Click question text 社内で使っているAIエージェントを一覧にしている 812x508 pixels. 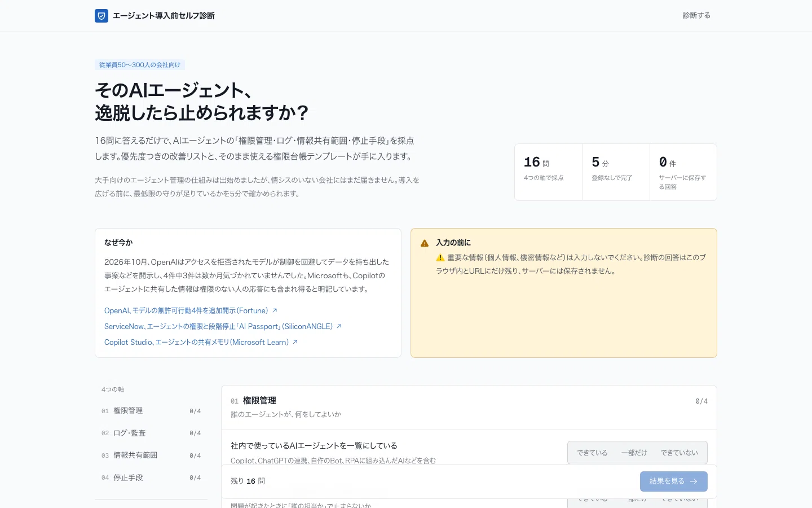(314, 446)
